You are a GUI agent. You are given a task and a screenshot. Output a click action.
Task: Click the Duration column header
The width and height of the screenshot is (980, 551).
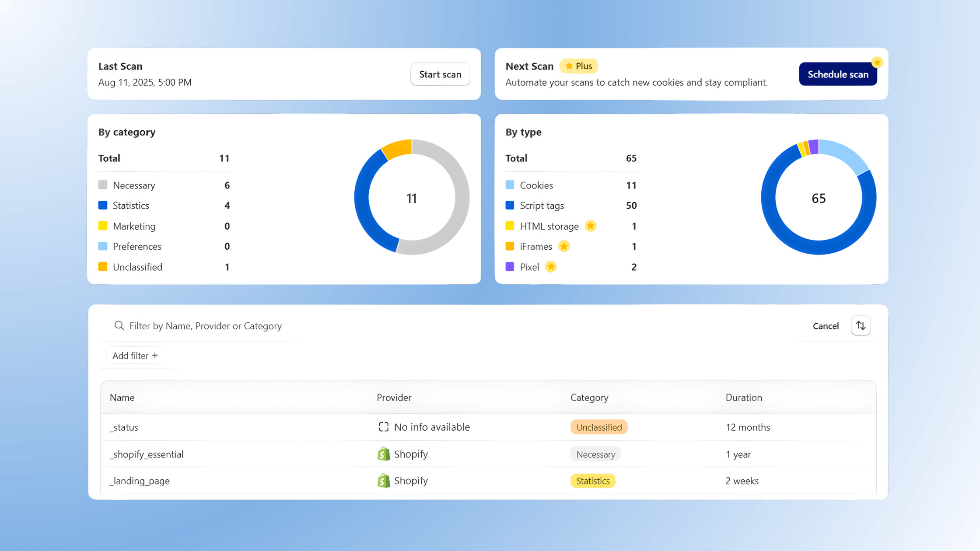(x=743, y=398)
